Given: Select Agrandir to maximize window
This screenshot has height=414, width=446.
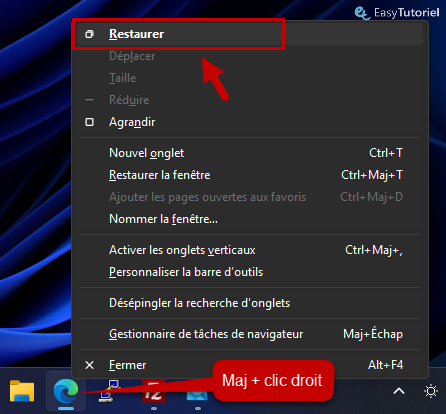Looking at the screenshot, I should [250, 122].
